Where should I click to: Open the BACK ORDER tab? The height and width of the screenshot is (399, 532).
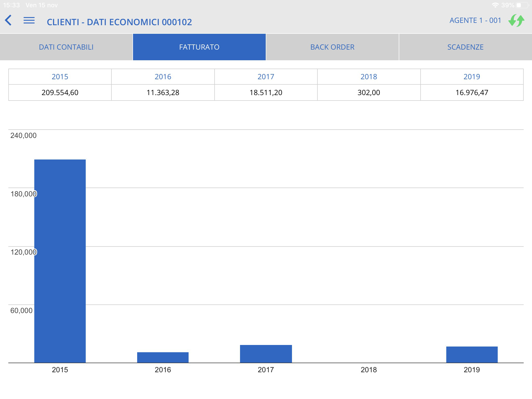[332, 47]
